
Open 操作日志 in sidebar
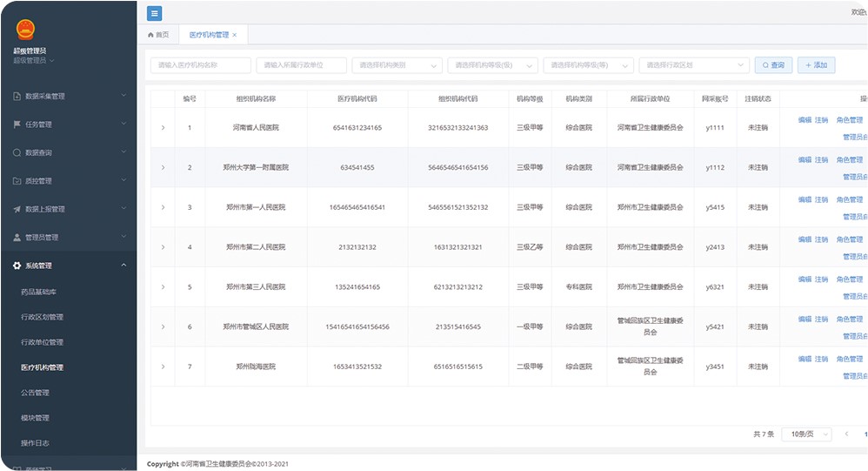[36, 443]
